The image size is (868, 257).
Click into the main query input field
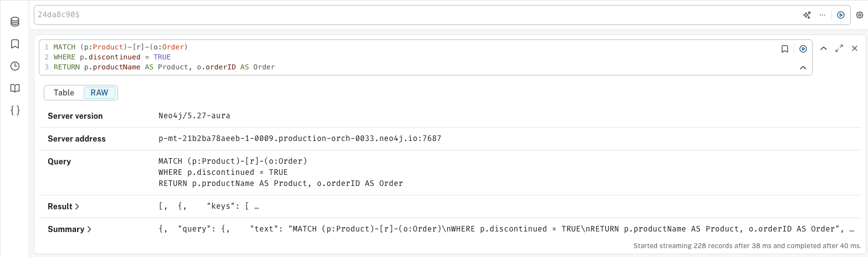click(x=416, y=15)
